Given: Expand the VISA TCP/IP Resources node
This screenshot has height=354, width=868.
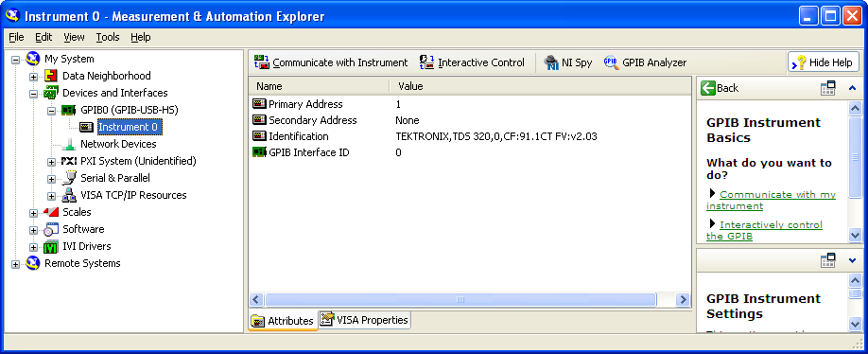Looking at the screenshot, I should click(51, 196).
